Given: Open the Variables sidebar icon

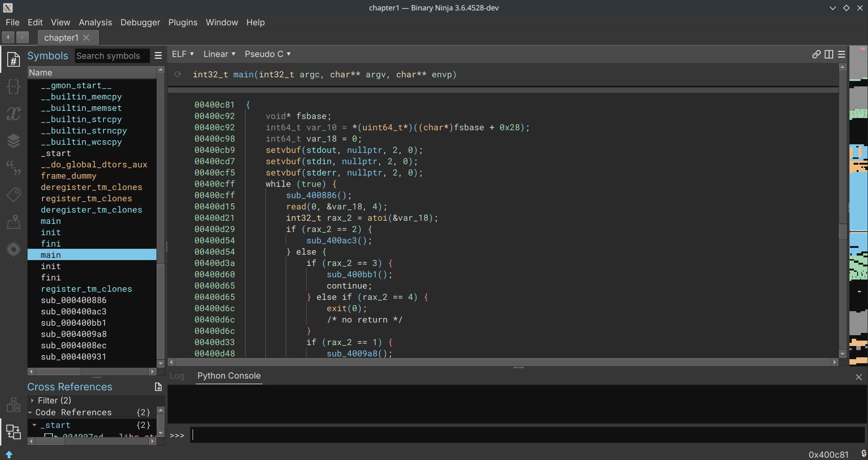Looking at the screenshot, I should (x=14, y=114).
